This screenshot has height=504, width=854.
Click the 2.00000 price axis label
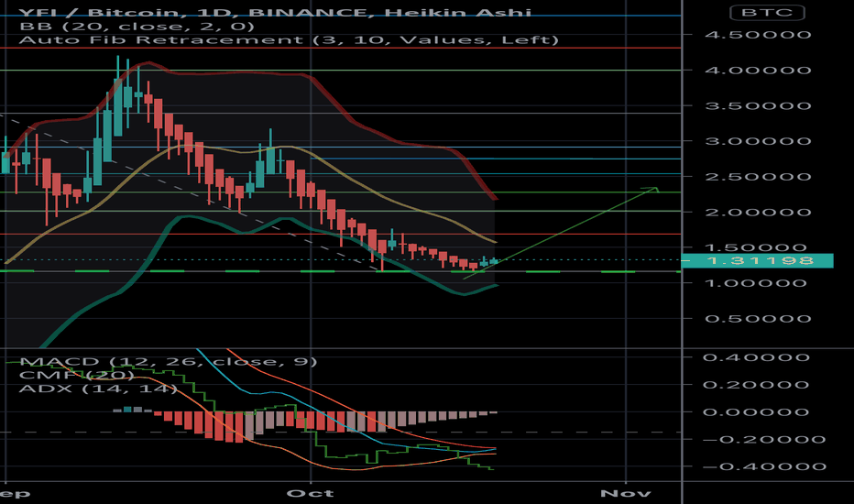758,212
